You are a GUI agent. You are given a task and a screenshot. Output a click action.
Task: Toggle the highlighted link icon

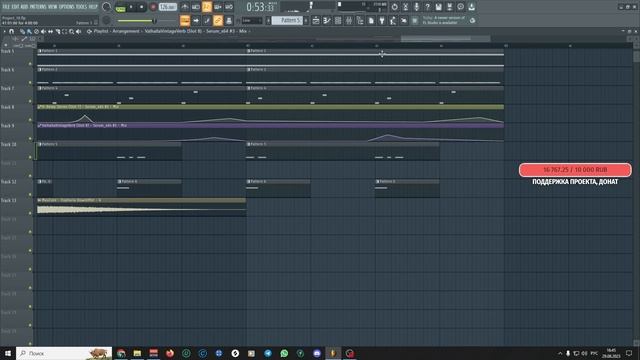[218, 20]
